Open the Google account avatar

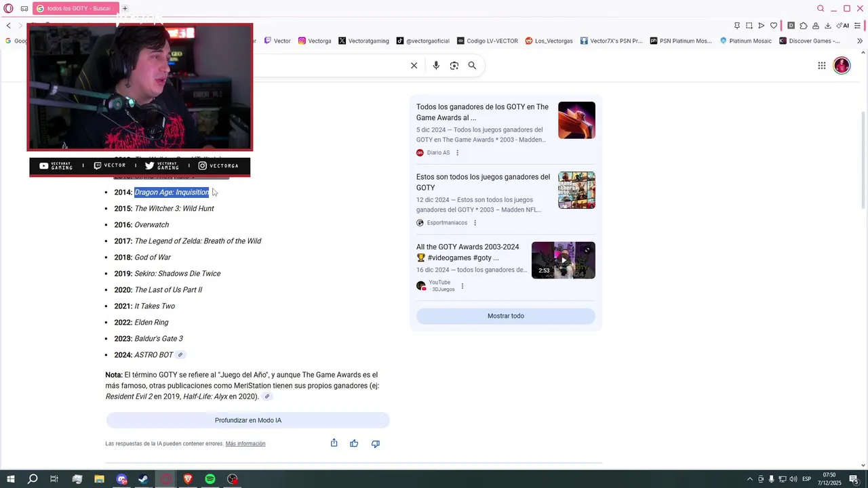click(x=842, y=66)
